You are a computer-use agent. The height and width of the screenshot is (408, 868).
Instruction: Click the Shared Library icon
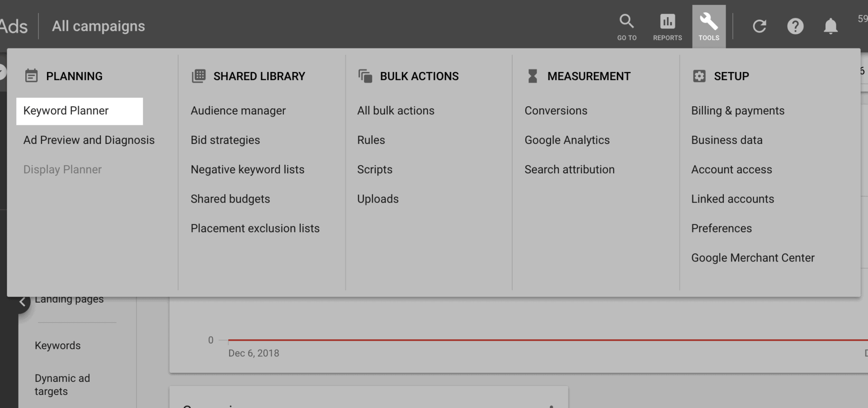click(198, 76)
